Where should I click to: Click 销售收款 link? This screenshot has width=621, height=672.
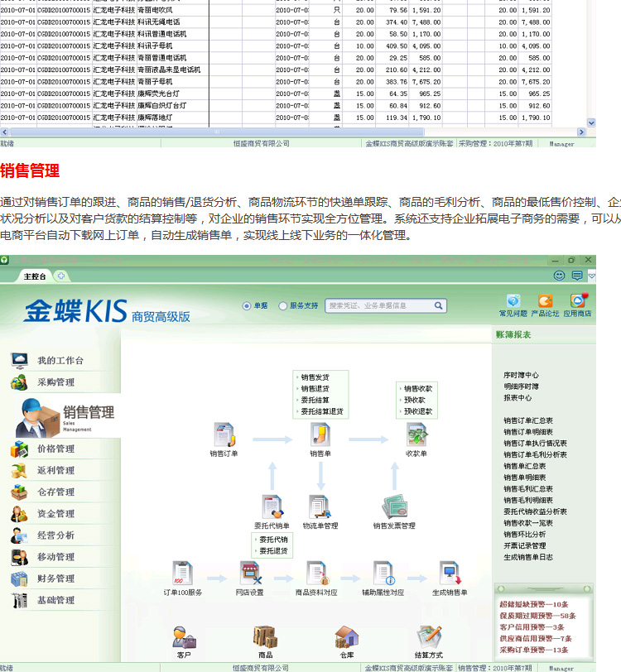418,389
